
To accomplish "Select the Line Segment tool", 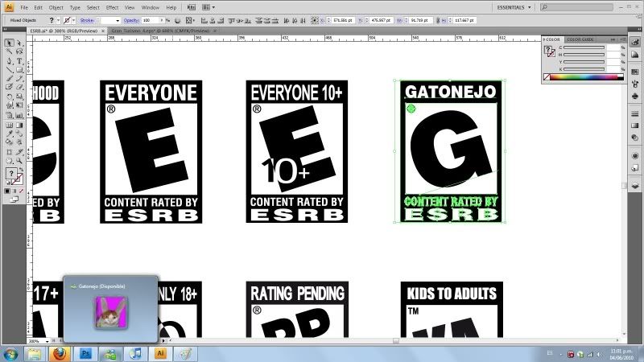I will 9,70.
